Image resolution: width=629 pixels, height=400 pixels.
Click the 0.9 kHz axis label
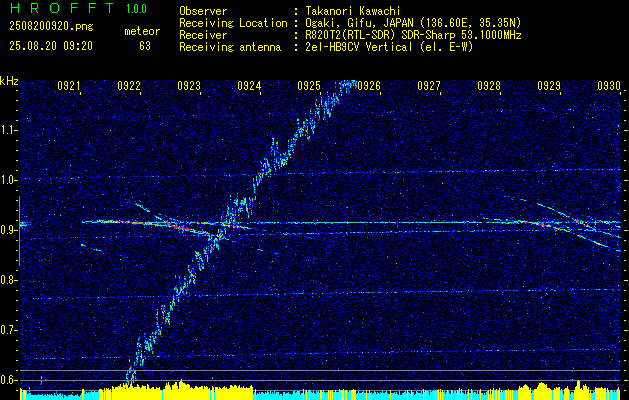point(9,230)
